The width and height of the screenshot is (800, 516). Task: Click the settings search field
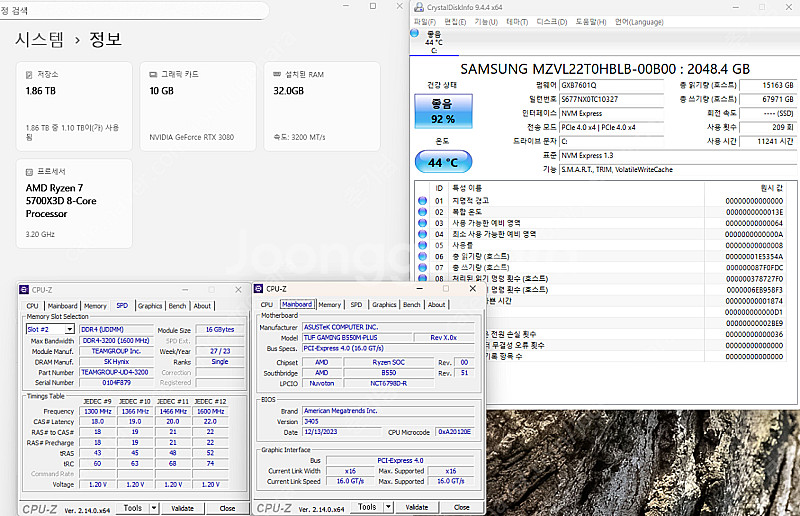[134, 10]
